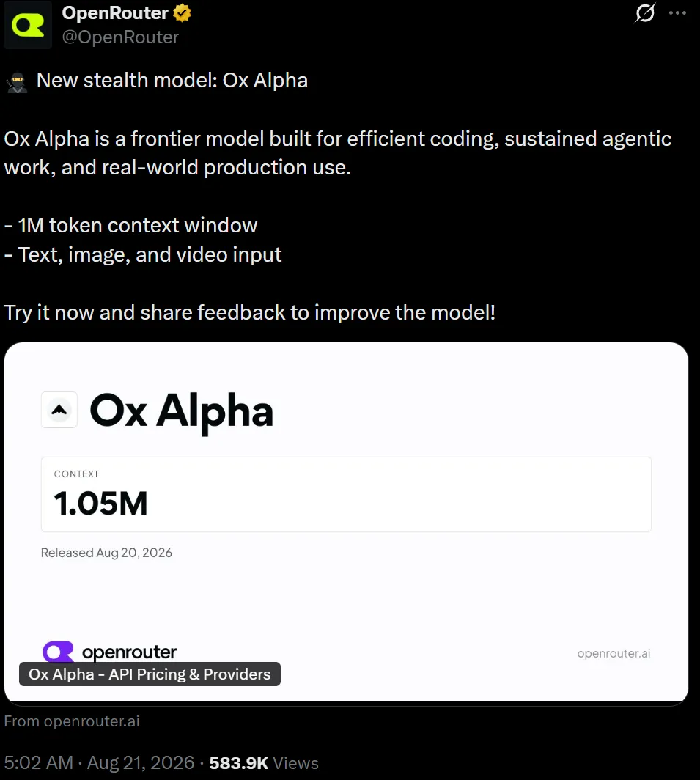The width and height of the screenshot is (700, 780).
Task: Open the @OpenRouter handle
Action: coord(120,37)
